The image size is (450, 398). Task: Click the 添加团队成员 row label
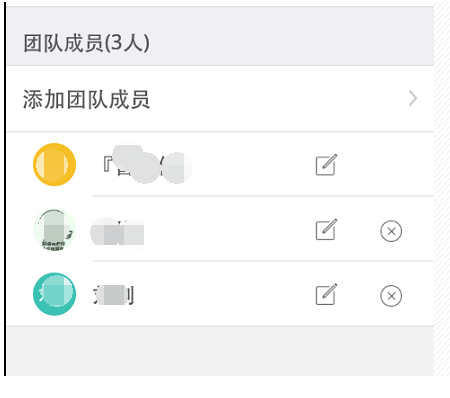tap(86, 99)
